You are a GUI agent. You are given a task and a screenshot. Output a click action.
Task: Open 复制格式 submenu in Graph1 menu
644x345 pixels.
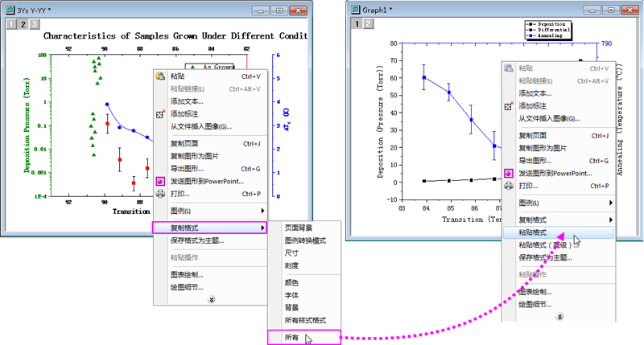(x=559, y=220)
